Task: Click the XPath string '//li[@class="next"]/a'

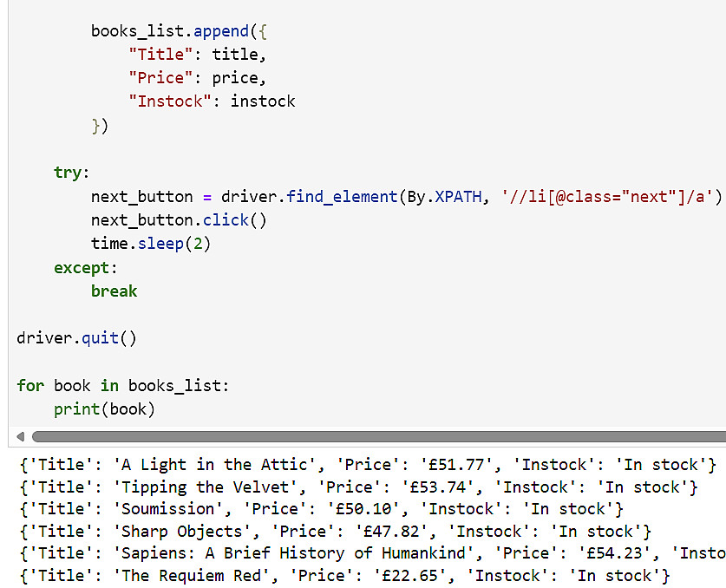Action: [x=607, y=197]
